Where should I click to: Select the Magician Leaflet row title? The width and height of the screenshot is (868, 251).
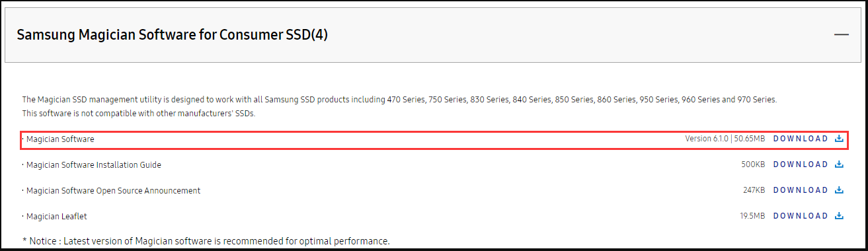(x=57, y=217)
